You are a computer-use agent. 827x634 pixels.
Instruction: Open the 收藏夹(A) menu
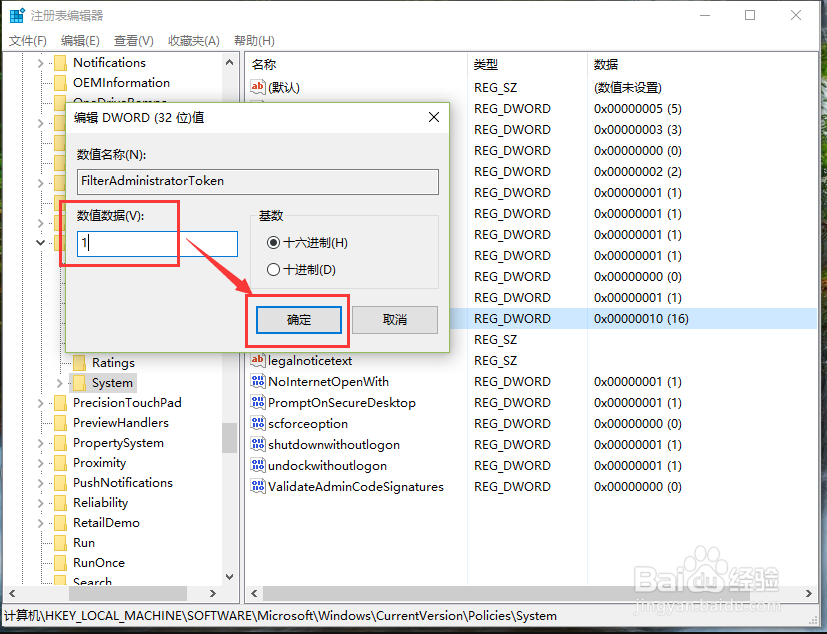195,40
